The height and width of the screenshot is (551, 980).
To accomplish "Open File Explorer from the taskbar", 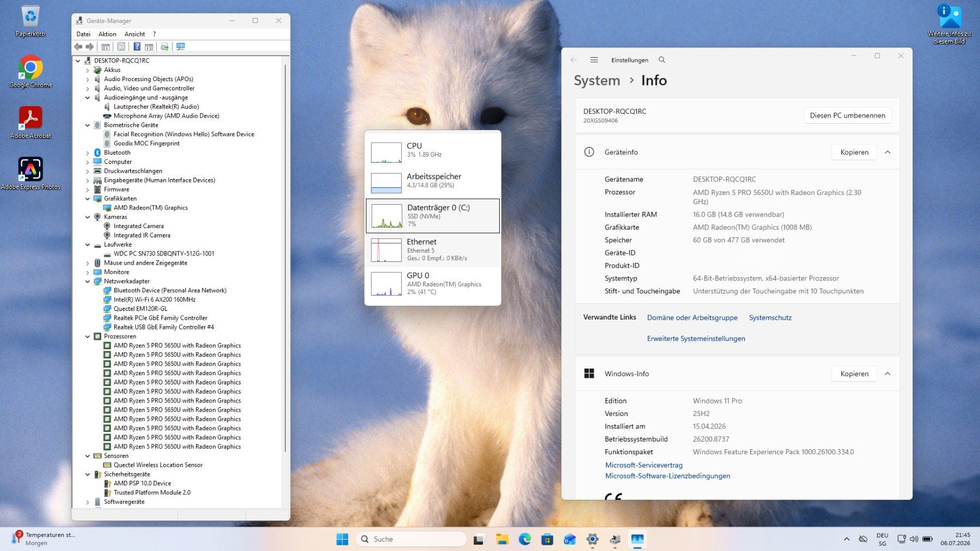I will click(x=502, y=540).
